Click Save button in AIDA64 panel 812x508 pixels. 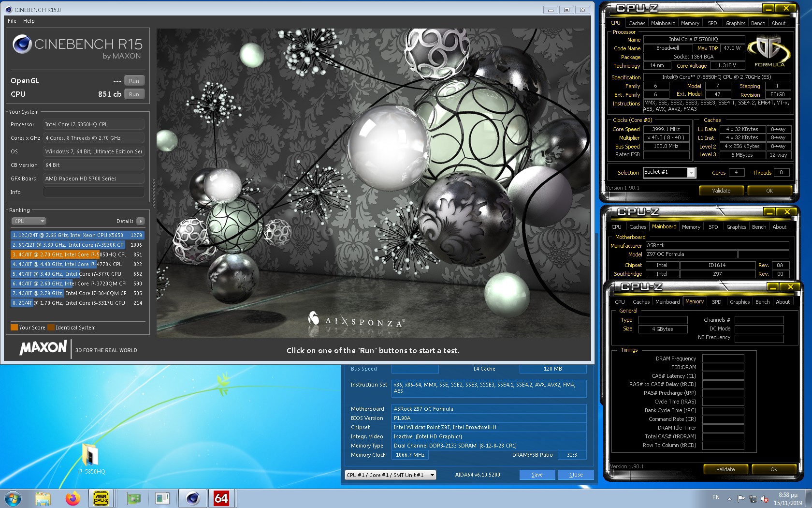pos(537,475)
